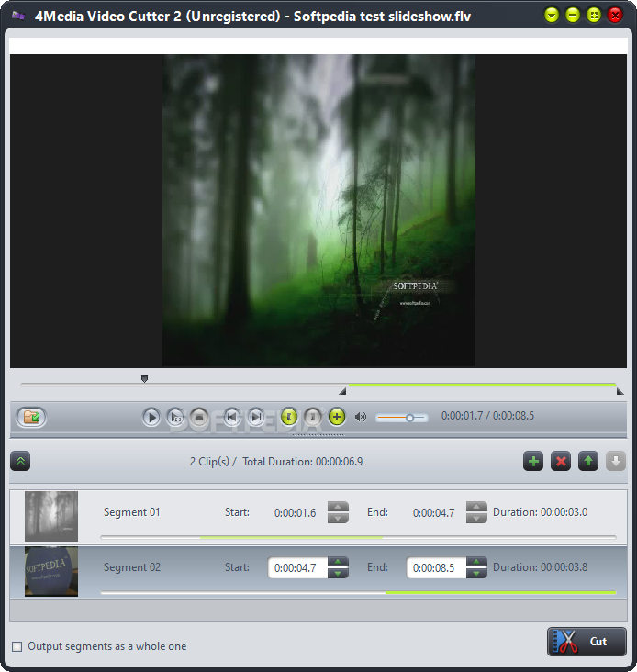637x672 pixels.
Task: Maximize the Video Cutter window
Action: (x=594, y=16)
